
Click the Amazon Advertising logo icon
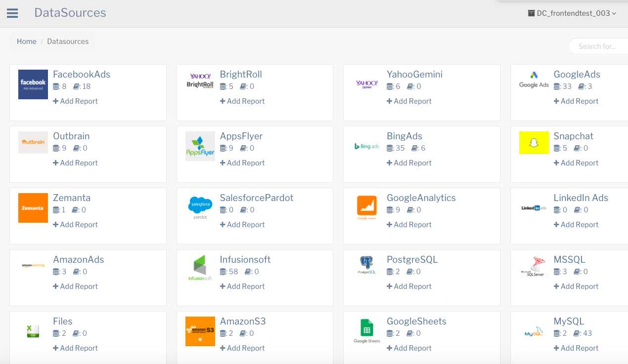(33, 265)
